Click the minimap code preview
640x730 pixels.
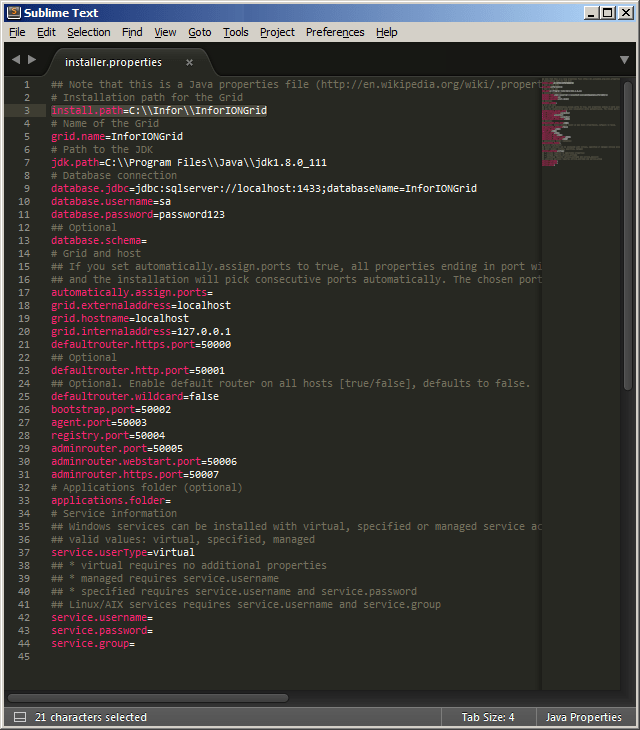[580, 110]
